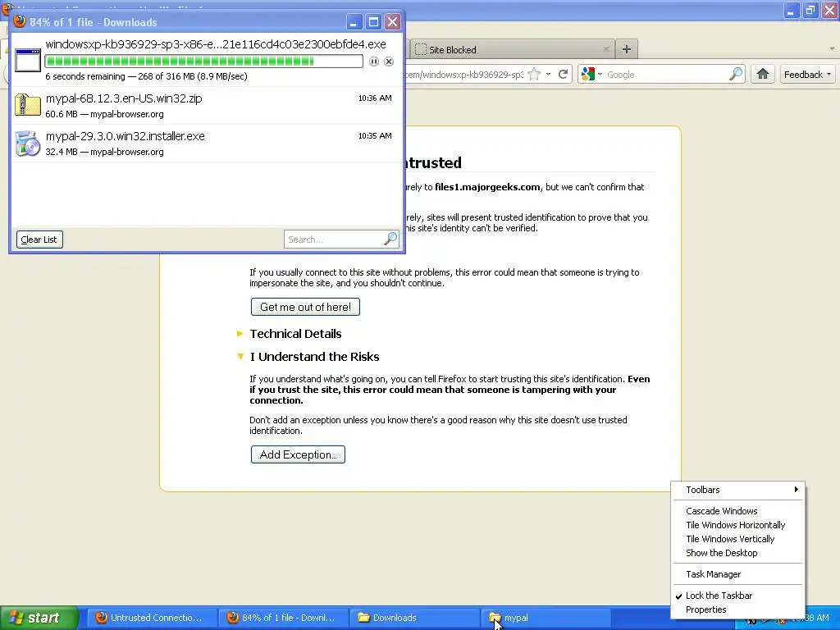
Task: Maximize the Downloads window
Action: 373,22
